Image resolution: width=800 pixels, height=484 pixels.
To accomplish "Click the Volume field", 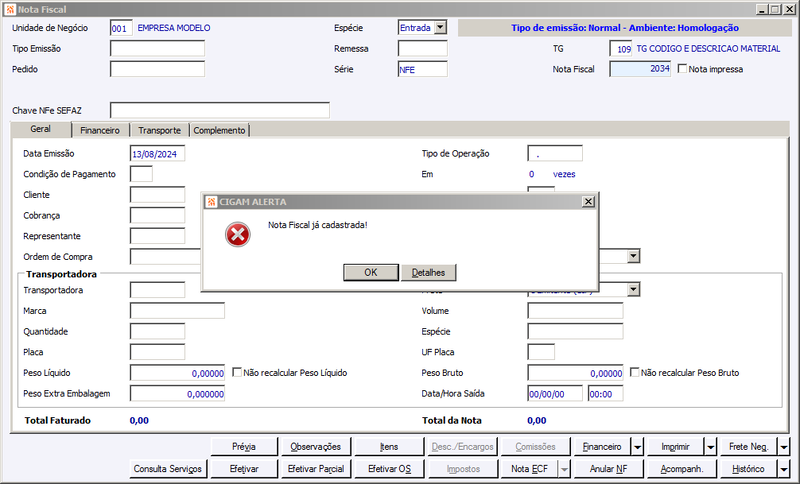I will point(576,311).
